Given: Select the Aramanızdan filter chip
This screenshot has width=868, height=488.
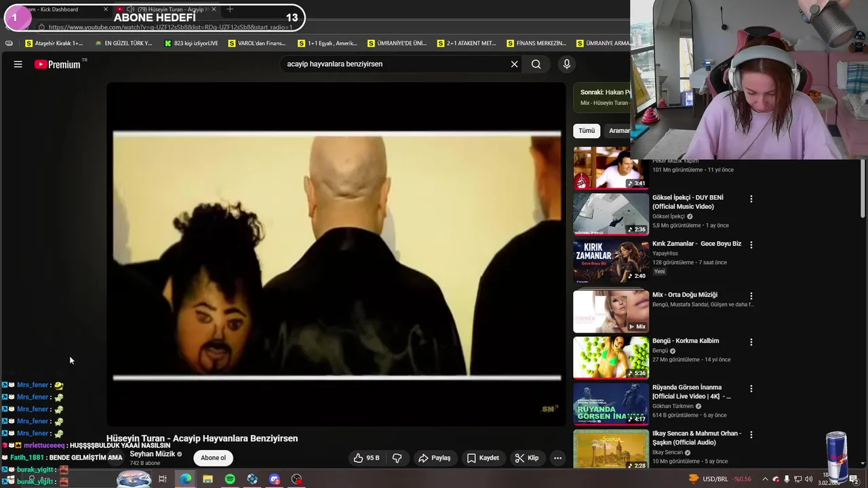Looking at the screenshot, I should coord(618,131).
